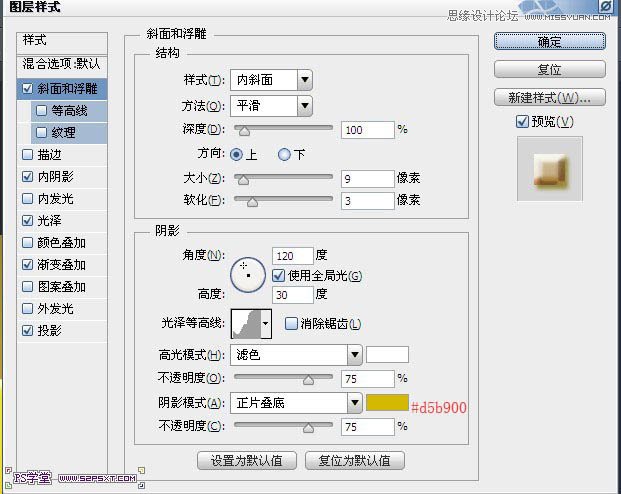Select direction 上 radio button
The height and width of the screenshot is (494, 621).
pyautogui.click(x=236, y=154)
